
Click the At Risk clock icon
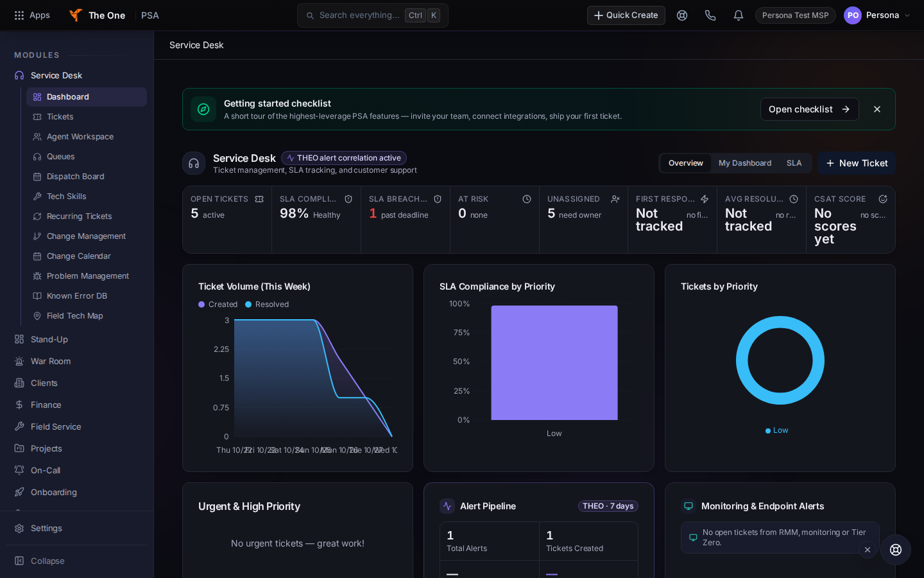click(x=527, y=199)
